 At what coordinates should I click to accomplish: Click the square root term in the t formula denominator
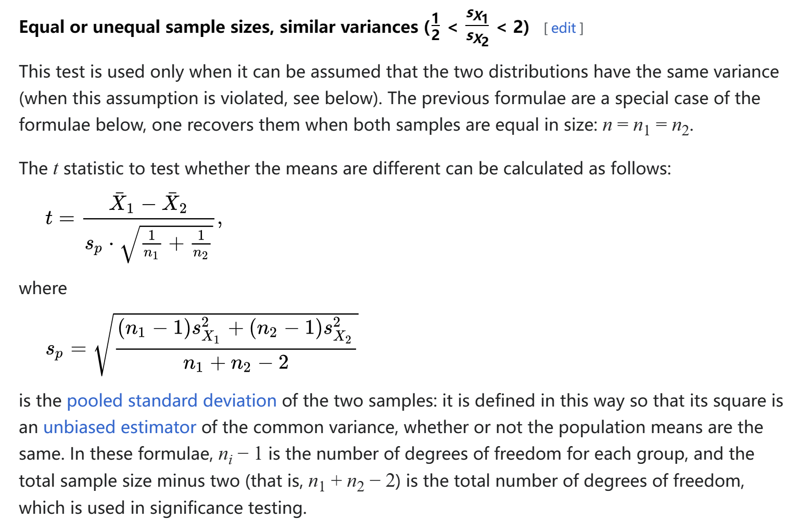click(x=167, y=244)
